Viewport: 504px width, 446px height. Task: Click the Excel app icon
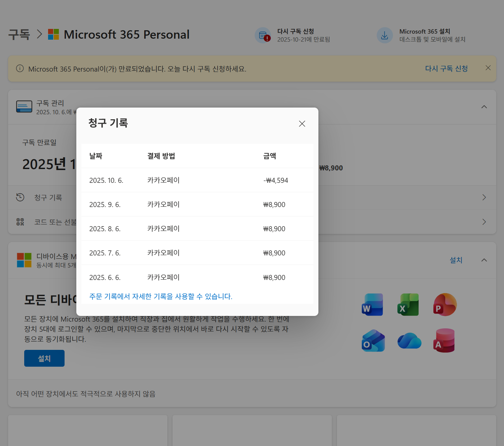click(x=408, y=305)
